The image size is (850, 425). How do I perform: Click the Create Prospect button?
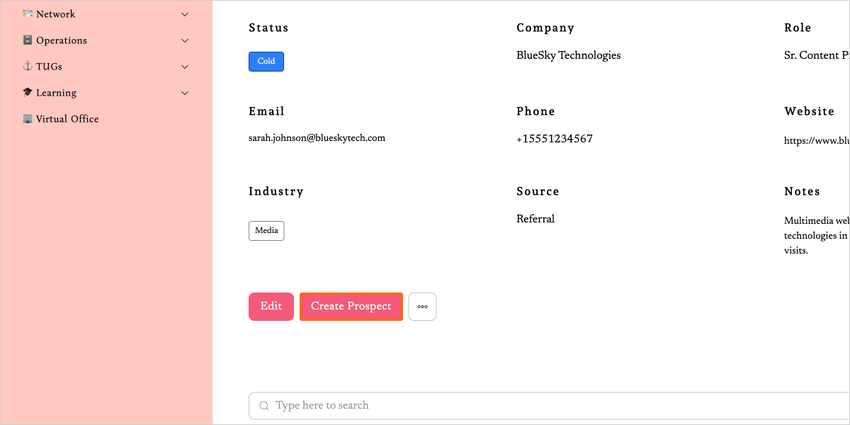click(351, 307)
